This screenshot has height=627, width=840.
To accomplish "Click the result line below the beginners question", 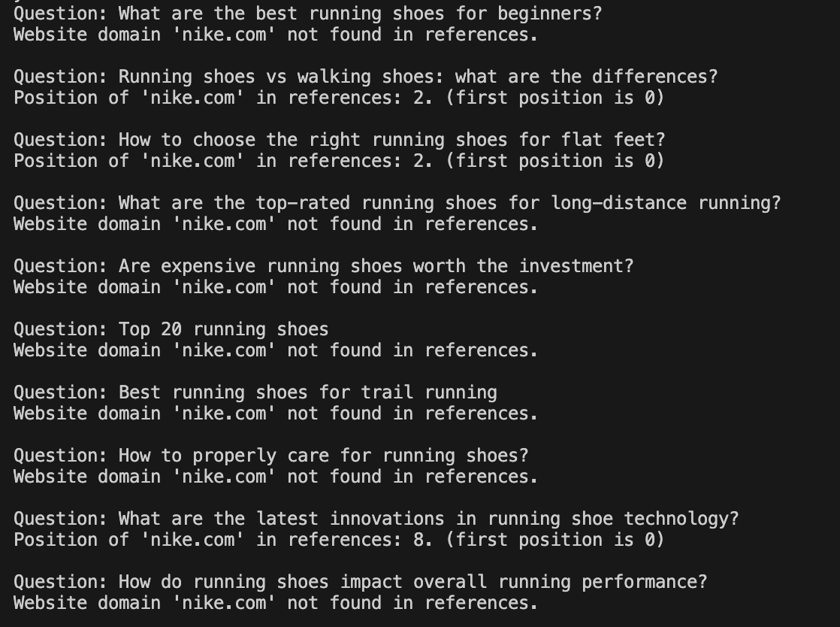I will coord(276,35).
